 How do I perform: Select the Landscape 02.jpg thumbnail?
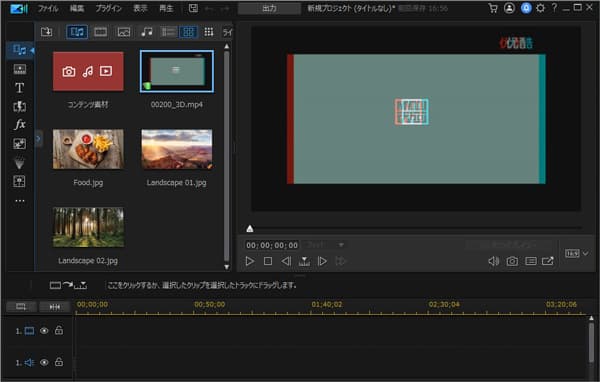(x=88, y=227)
